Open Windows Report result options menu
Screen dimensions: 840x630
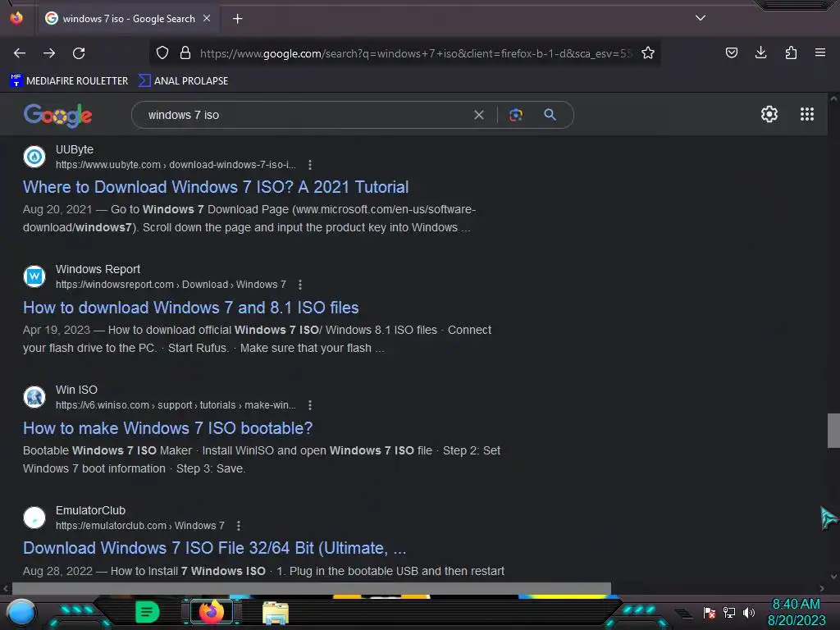click(x=300, y=285)
